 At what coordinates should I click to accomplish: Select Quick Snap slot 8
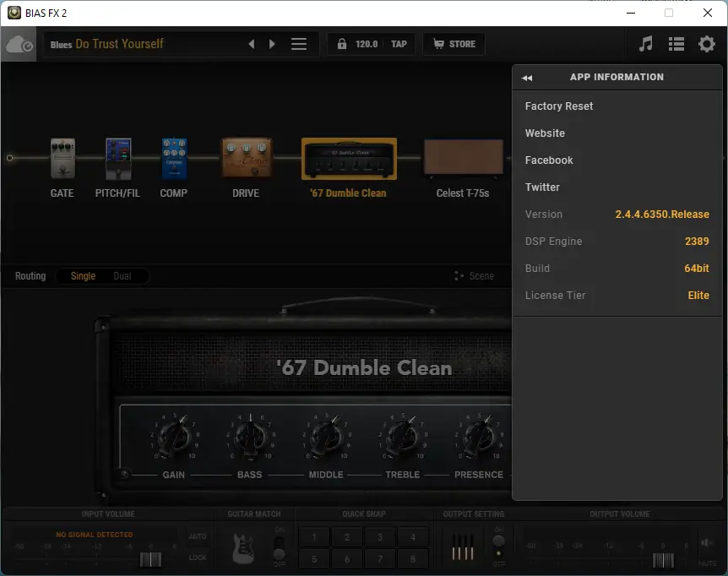click(413, 559)
